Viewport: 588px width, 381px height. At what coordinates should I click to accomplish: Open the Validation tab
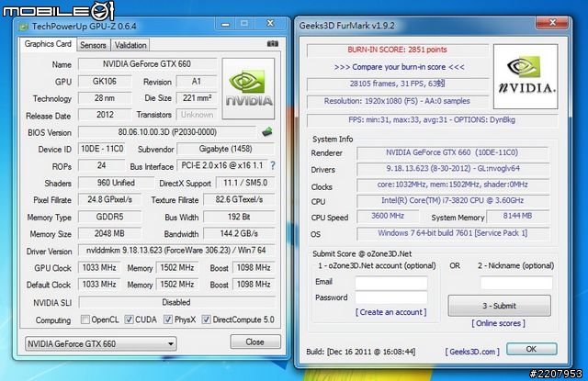[x=130, y=45]
